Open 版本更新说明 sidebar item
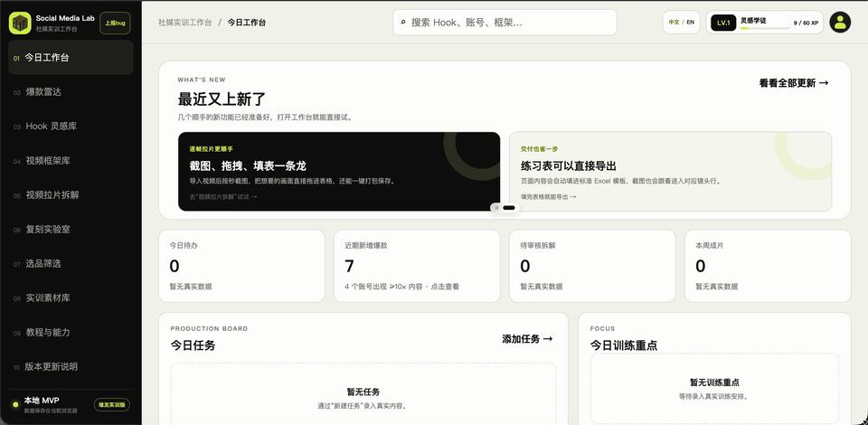Image resolution: width=868 pixels, height=425 pixels. 71,366
